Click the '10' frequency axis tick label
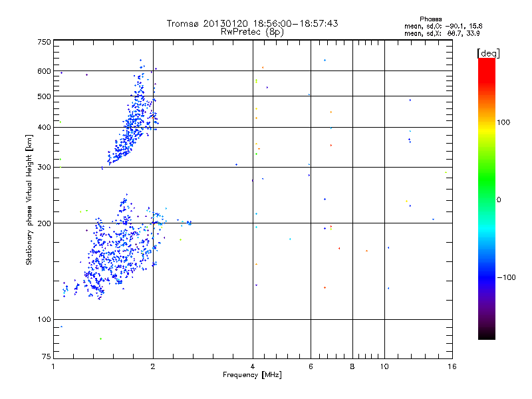 click(384, 366)
